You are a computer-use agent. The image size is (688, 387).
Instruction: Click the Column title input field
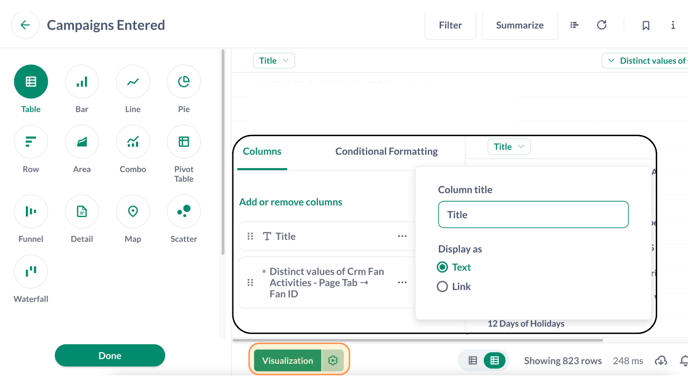coord(533,215)
